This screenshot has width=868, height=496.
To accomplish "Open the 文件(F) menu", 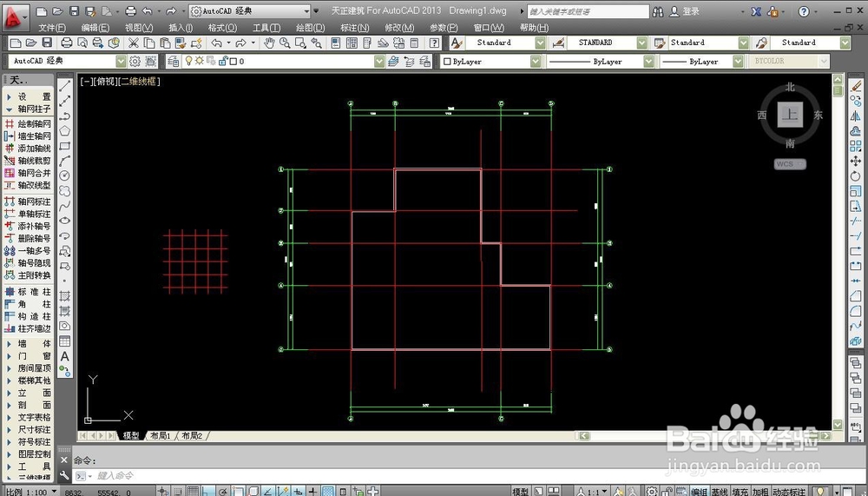I will click(x=52, y=28).
